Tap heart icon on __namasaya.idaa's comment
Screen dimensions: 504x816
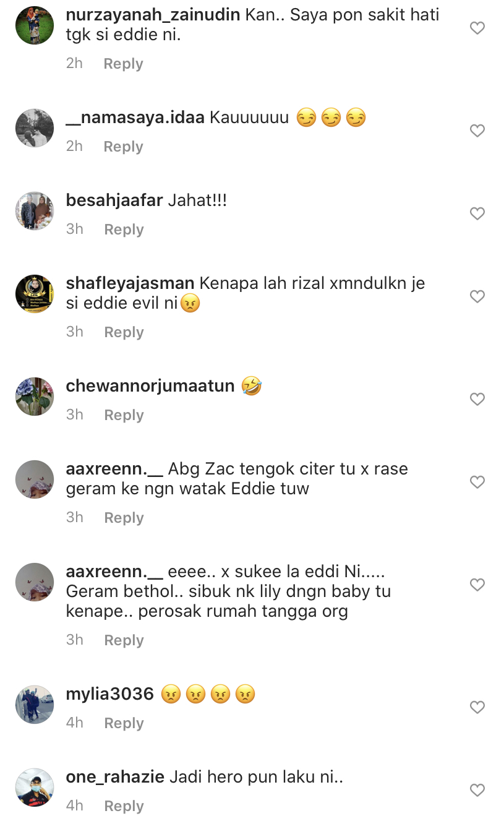coord(477,131)
